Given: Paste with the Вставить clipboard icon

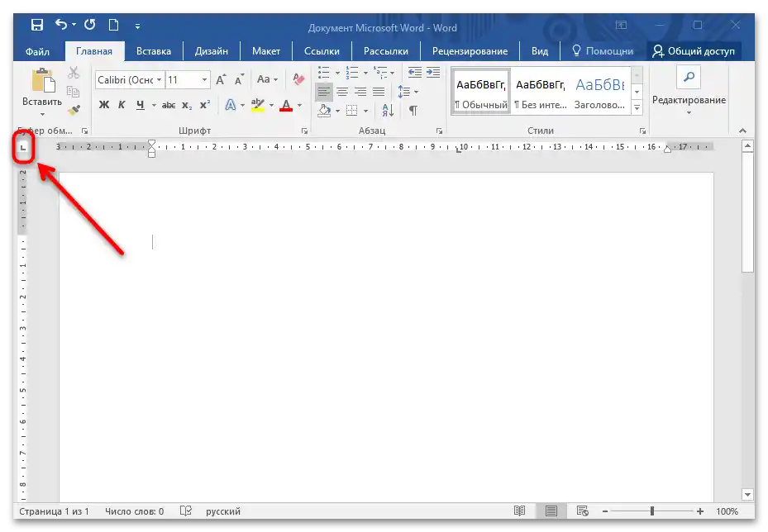Looking at the screenshot, I should click(x=43, y=81).
